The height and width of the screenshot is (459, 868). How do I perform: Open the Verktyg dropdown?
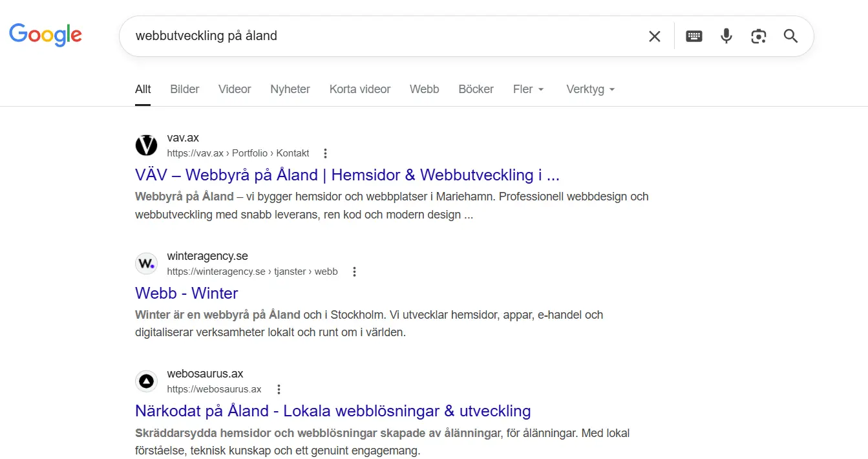tap(589, 89)
